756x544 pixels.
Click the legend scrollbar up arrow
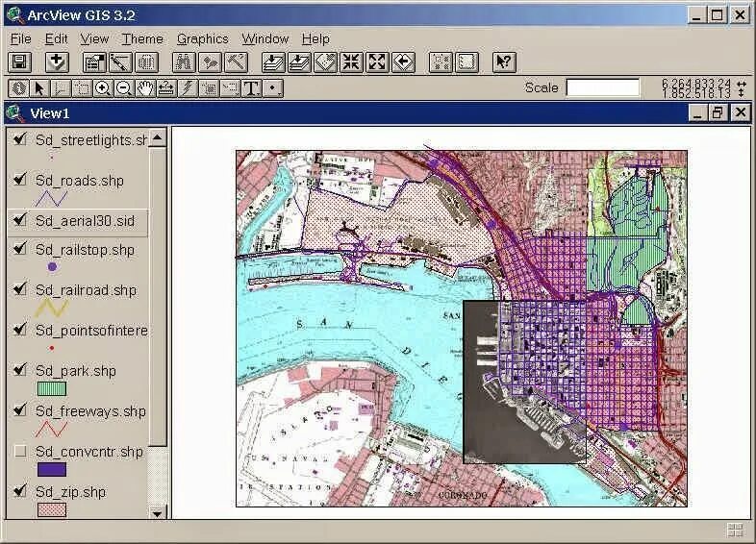click(x=157, y=138)
